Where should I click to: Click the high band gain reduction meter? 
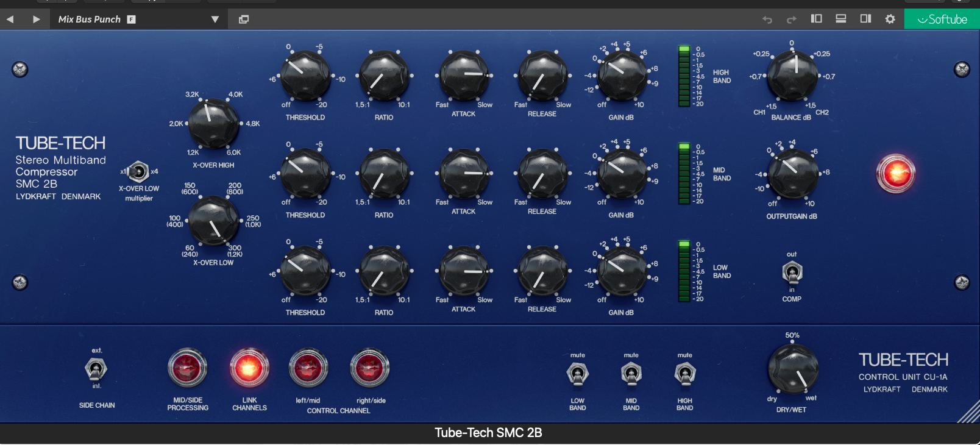pos(684,76)
